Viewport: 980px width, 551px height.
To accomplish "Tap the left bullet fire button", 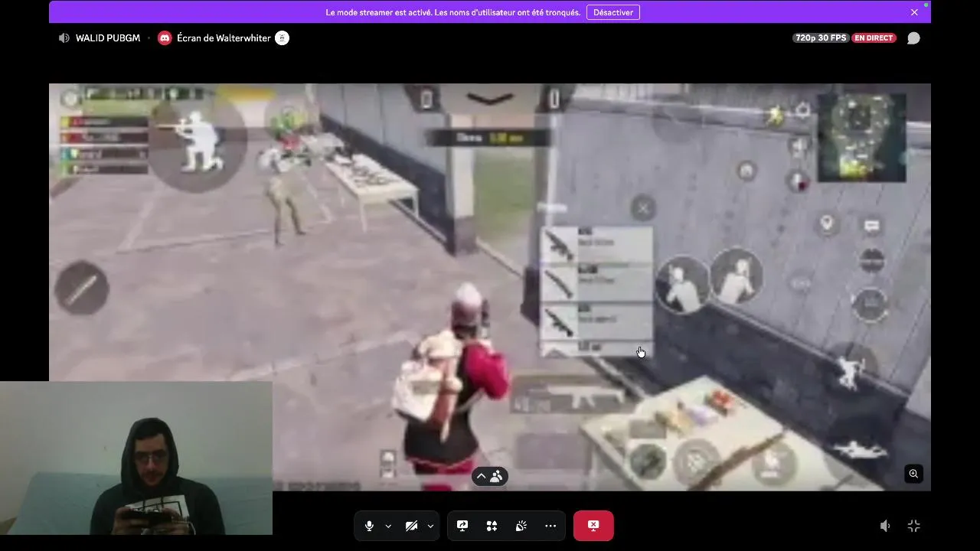I will pos(82,289).
